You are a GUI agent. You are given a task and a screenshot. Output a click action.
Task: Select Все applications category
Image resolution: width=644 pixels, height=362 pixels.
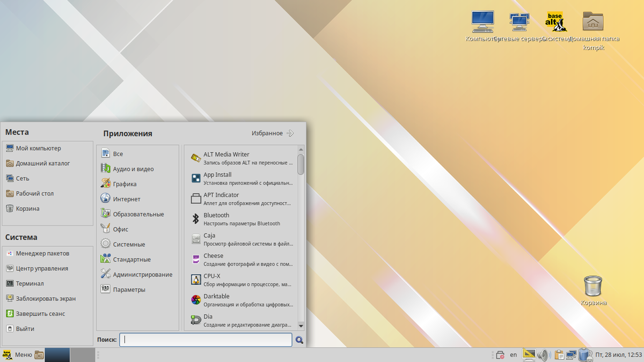pos(137,154)
